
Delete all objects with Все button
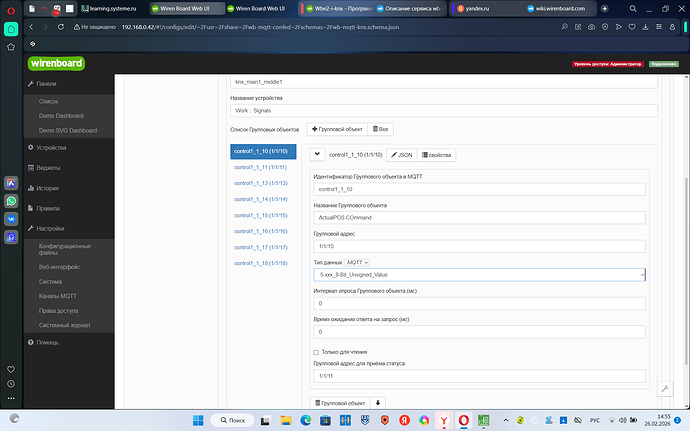(381, 129)
